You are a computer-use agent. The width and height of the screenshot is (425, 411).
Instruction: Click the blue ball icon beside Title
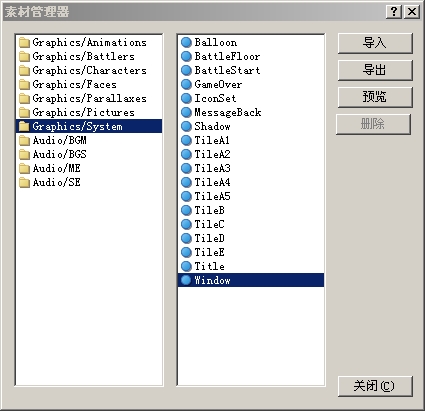(x=186, y=267)
